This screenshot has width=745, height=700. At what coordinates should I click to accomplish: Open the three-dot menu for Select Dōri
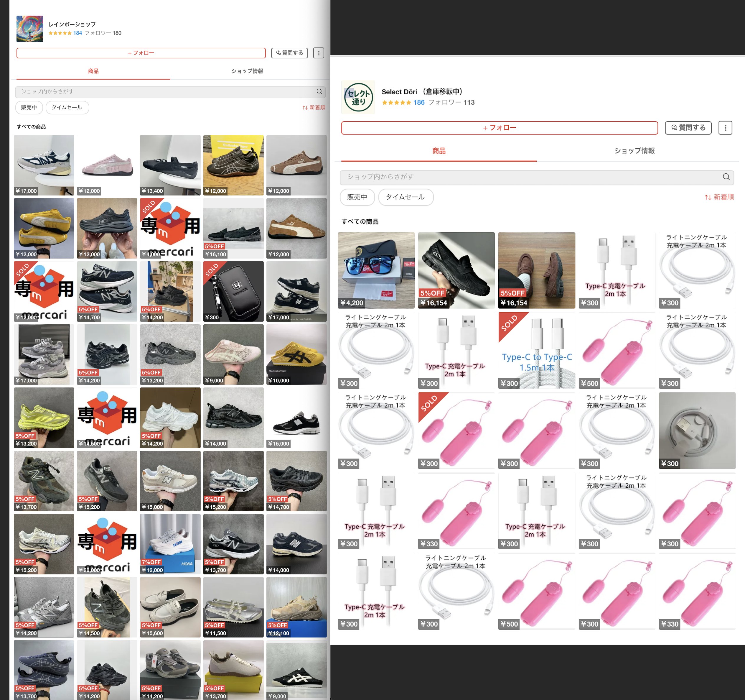coord(725,128)
